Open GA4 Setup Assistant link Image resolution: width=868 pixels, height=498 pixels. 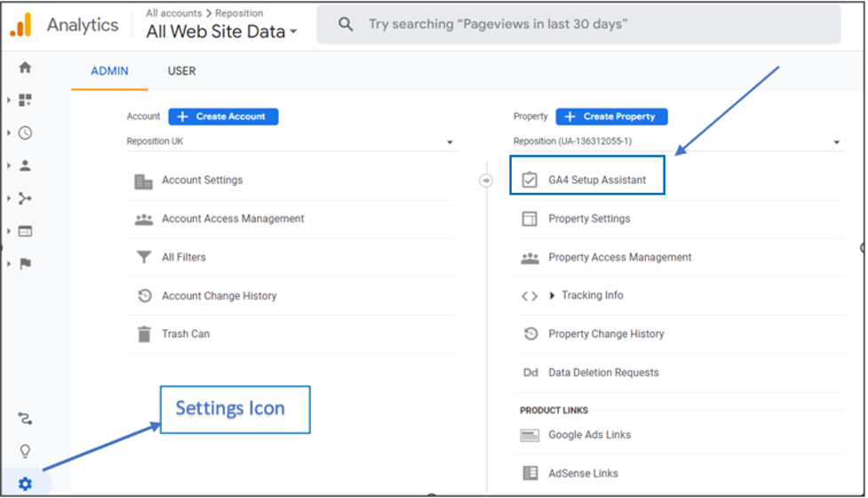(x=597, y=180)
